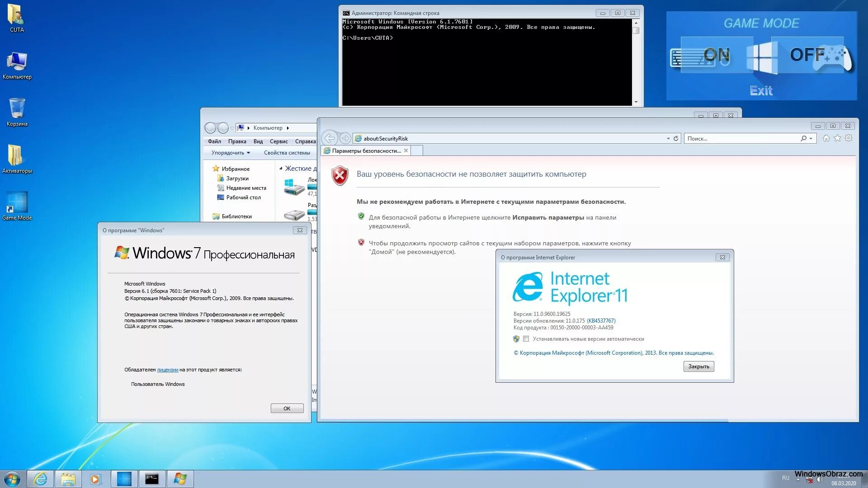Switch to About Windows taskbar button
The image size is (868, 488).
(x=180, y=479)
